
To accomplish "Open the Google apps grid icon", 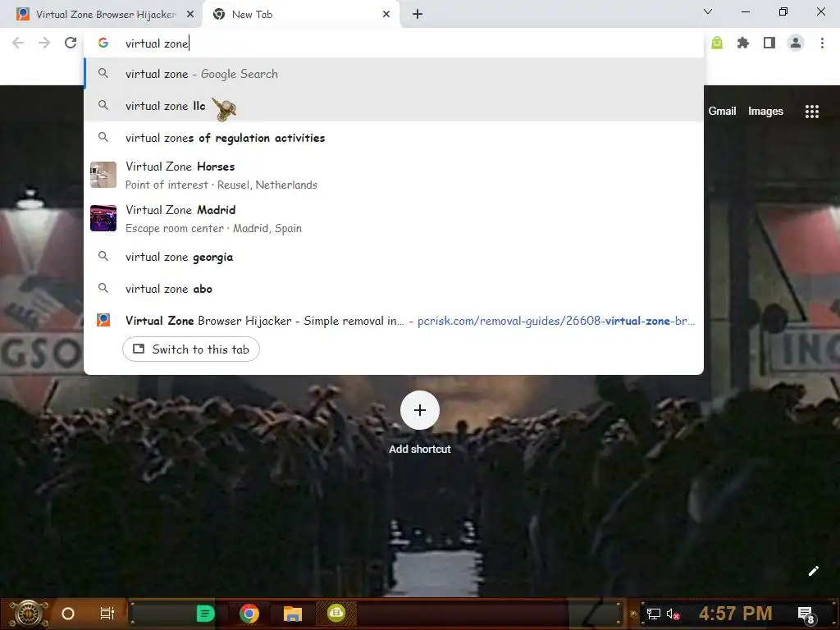I will (x=811, y=111).
